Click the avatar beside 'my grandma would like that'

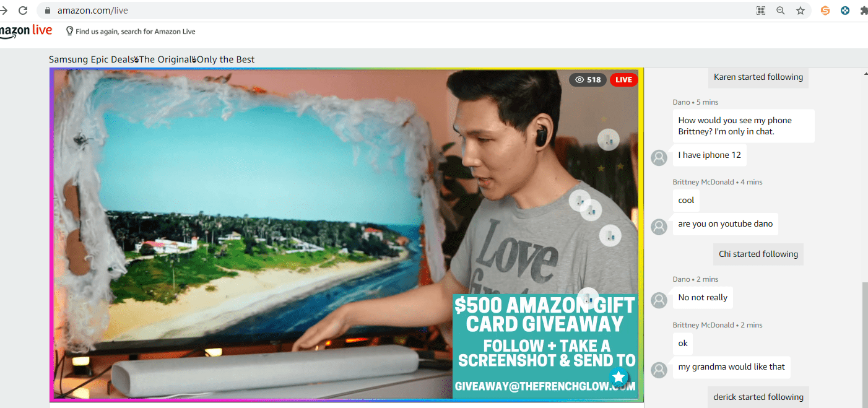click(x=659, y=370)
